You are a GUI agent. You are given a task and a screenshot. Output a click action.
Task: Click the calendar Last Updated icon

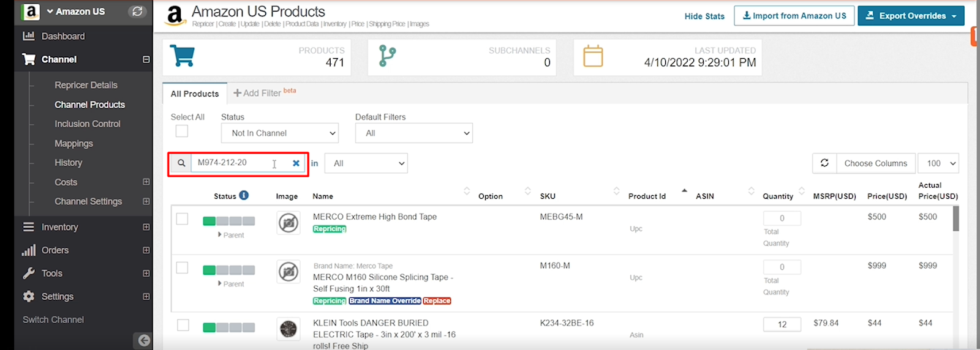[x=593, y=56]
